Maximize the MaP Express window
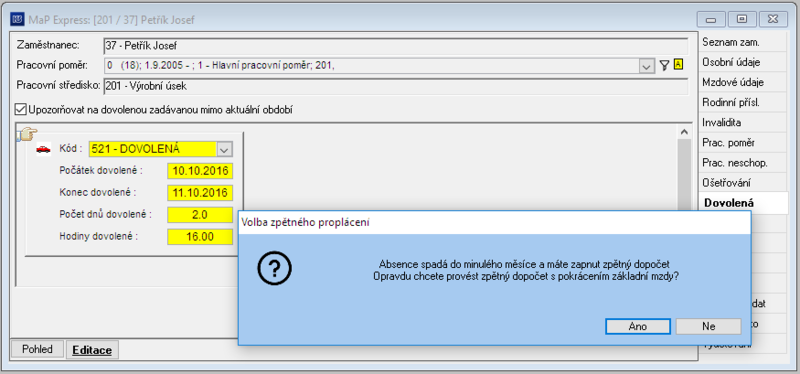The height and width of the screenshot is (374, 800). coord(742,19)
